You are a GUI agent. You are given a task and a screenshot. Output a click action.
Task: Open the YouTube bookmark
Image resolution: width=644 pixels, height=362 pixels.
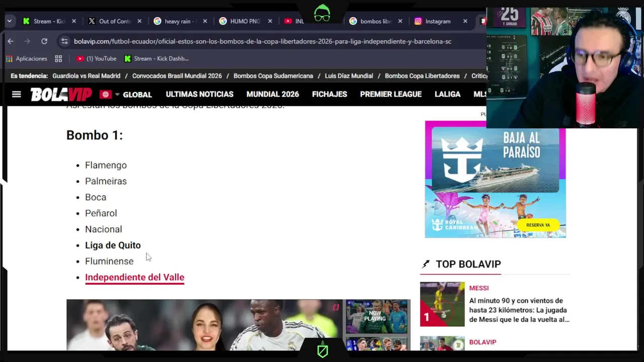click(96, 58)
